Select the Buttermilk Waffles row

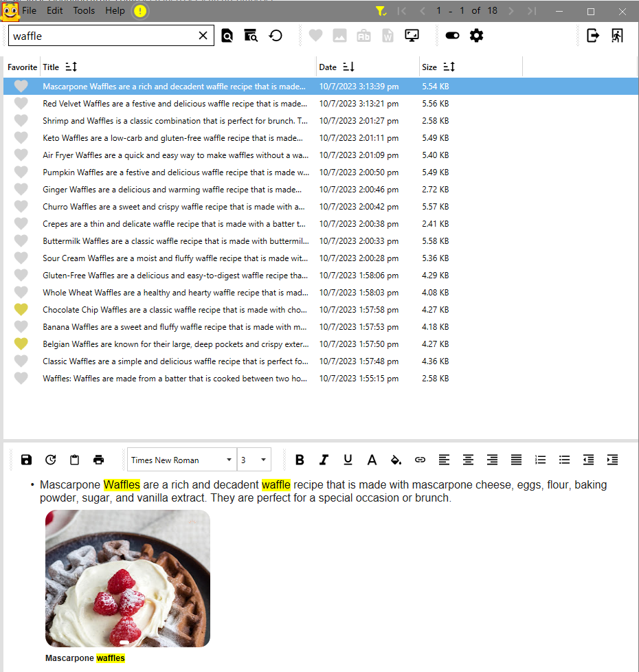(x=321, y=241)
